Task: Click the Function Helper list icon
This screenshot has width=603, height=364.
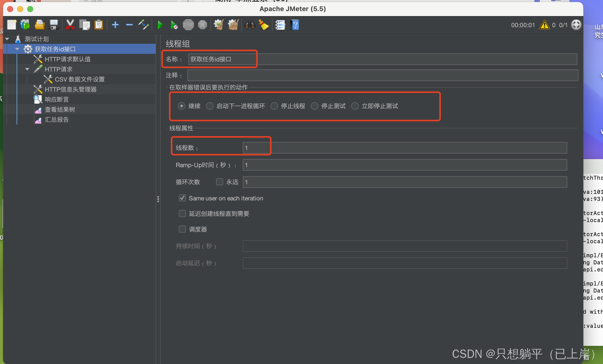Action: point(280,25)
